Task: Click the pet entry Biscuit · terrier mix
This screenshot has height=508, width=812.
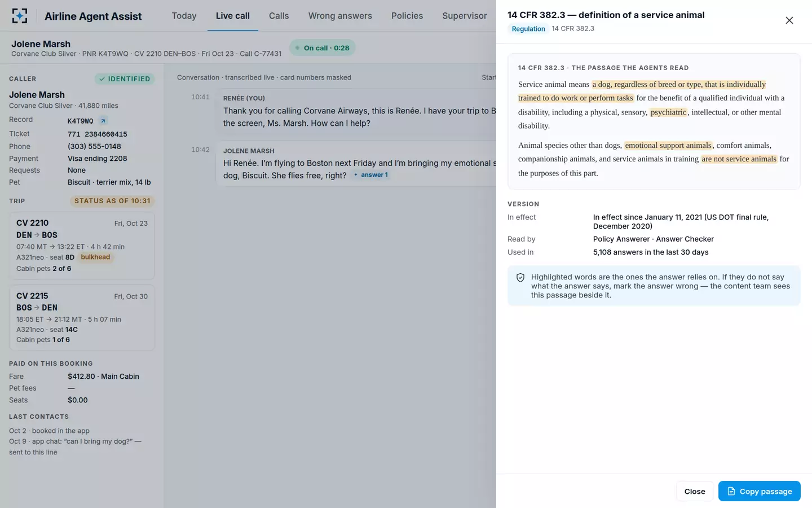Action: (109, 182)
